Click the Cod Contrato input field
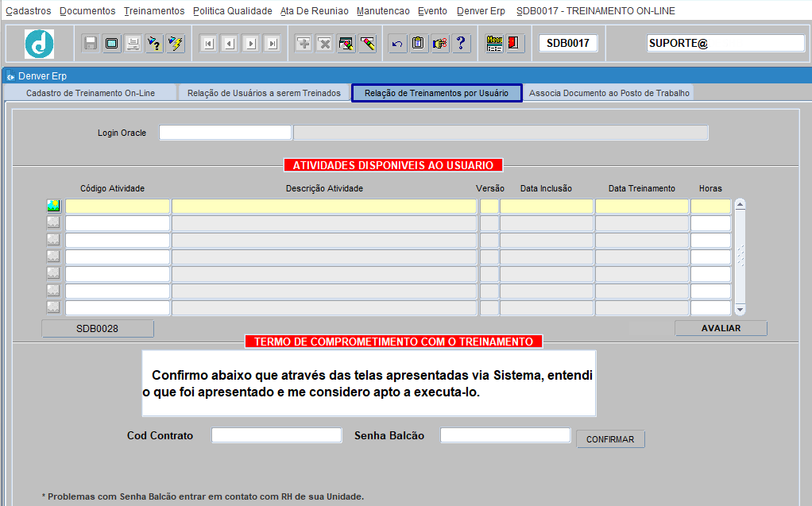This screenshot has height=506, width=812. [x=276, y=435]
